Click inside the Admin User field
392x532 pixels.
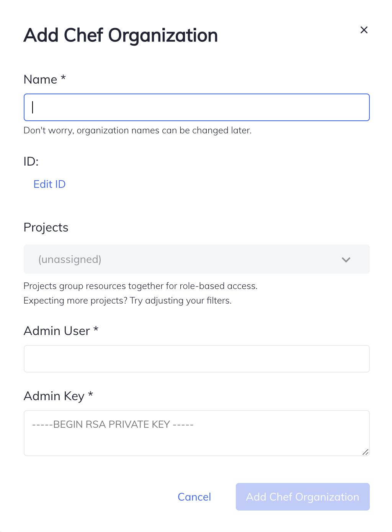pos(196,359)
